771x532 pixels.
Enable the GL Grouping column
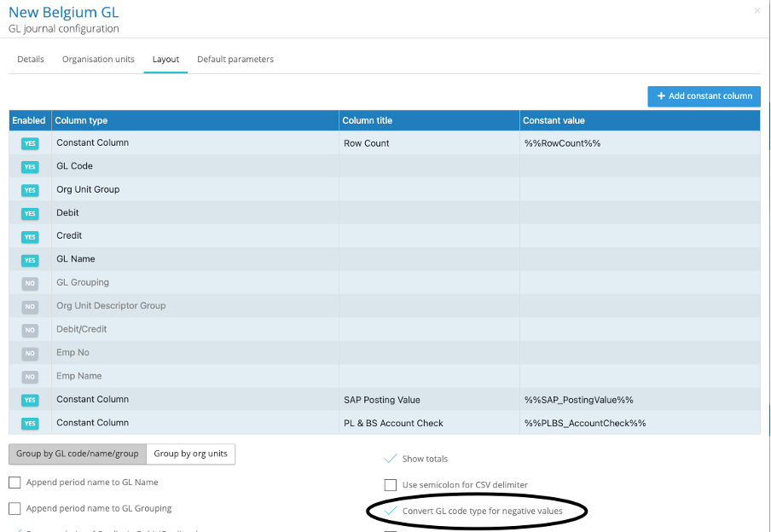[30, 282]
